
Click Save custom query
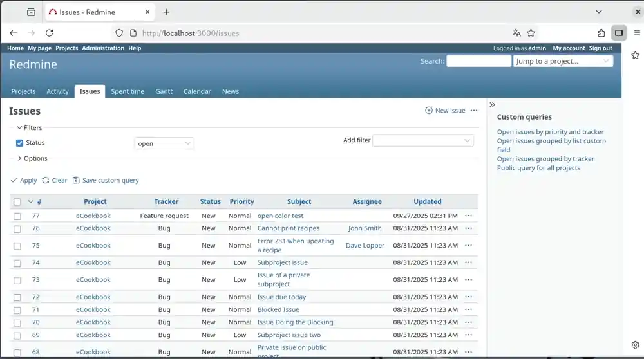[106, 181]
